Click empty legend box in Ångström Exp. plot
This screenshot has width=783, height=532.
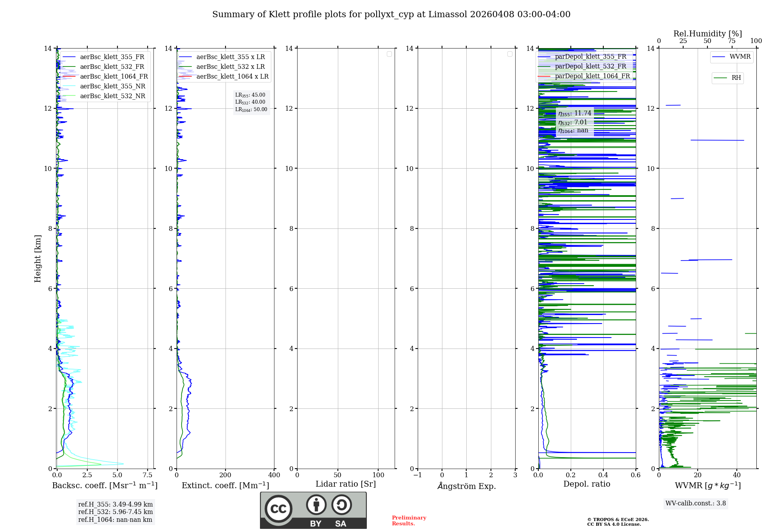coord(510,54)
